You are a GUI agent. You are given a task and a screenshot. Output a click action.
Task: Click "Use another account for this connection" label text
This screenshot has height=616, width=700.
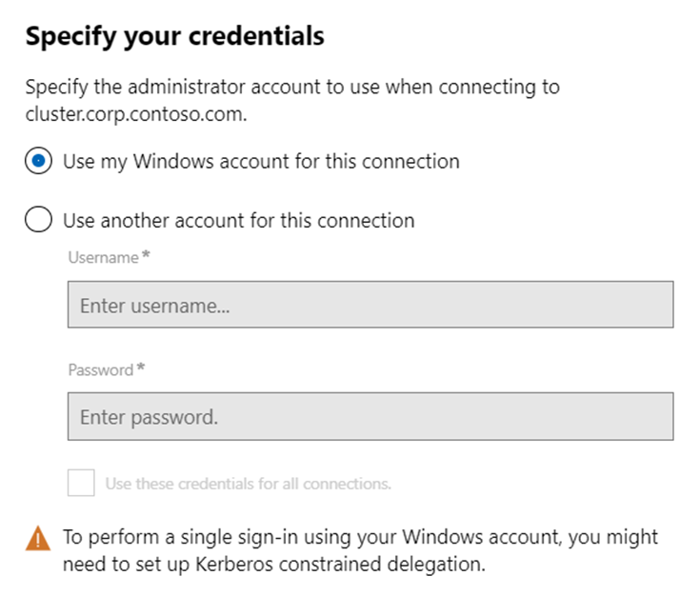[x=238, y=221]
